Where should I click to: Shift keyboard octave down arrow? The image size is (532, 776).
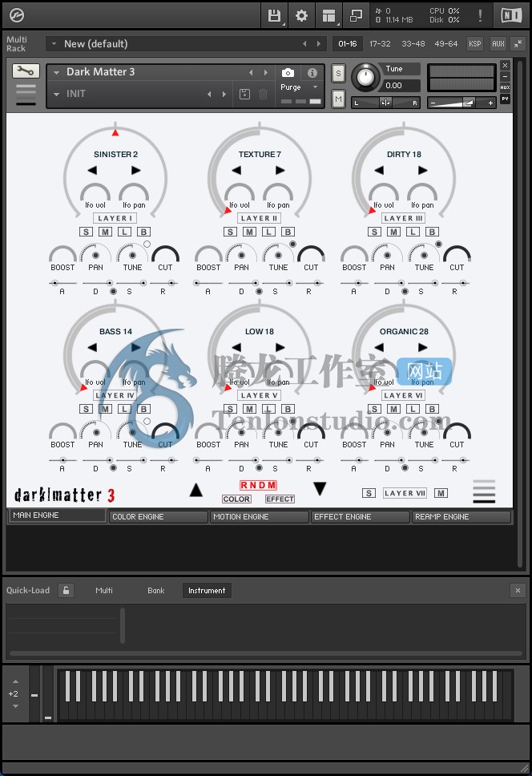(15, 706)
